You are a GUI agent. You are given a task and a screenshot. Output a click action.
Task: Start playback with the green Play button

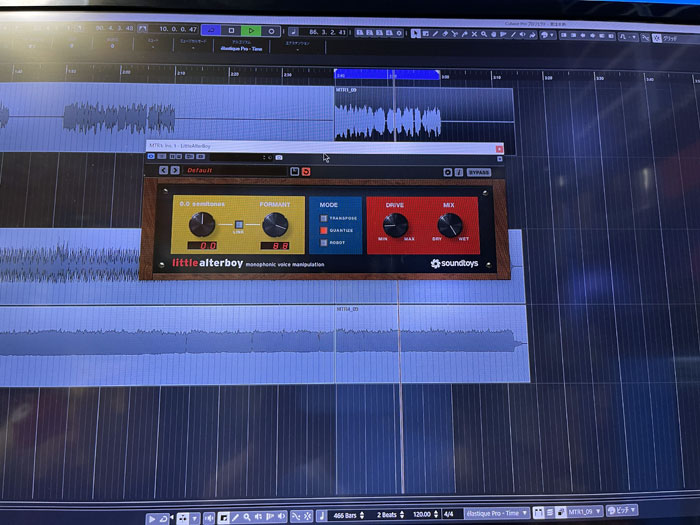251,31
